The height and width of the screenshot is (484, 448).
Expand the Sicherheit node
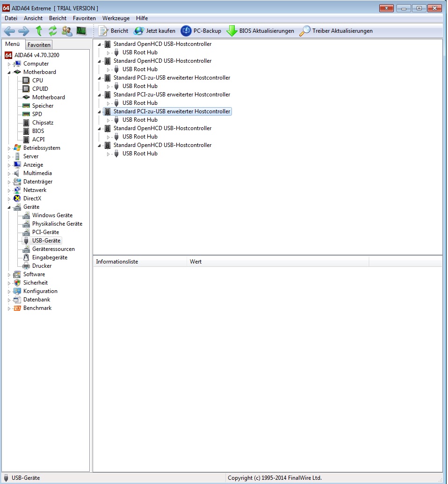(x=9, y=283)
